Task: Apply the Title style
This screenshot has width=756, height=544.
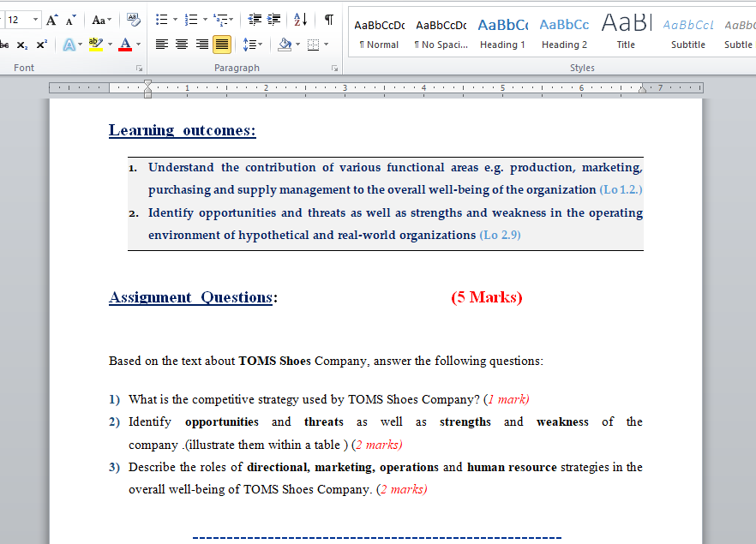Action: click(x=627, y=33)
